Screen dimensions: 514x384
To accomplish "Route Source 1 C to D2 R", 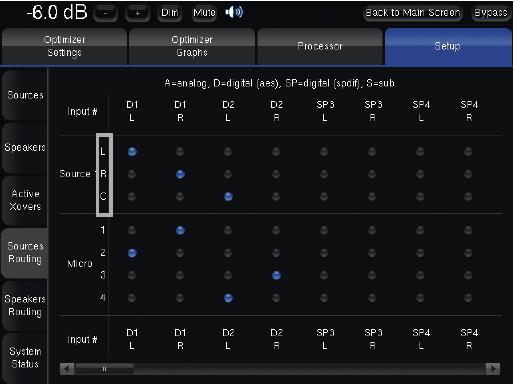I will 276,197.
